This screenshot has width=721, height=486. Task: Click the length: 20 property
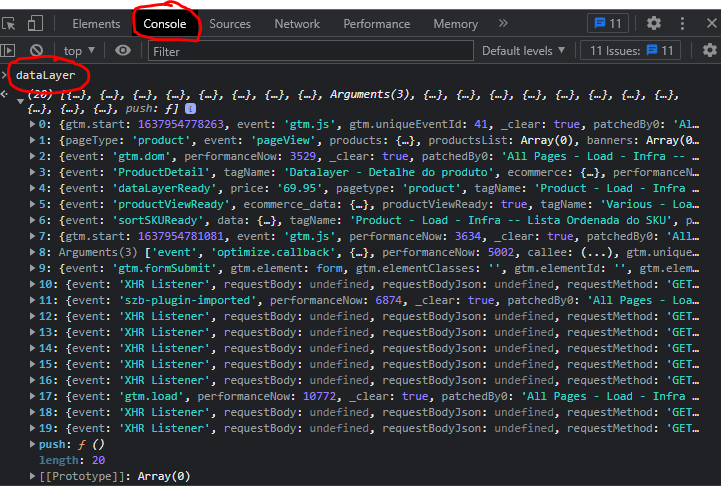click(x=72, y=460)
